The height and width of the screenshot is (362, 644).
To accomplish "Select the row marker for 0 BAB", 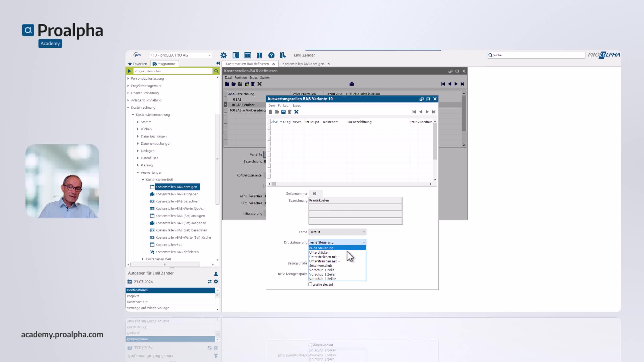I will [226, 99].
